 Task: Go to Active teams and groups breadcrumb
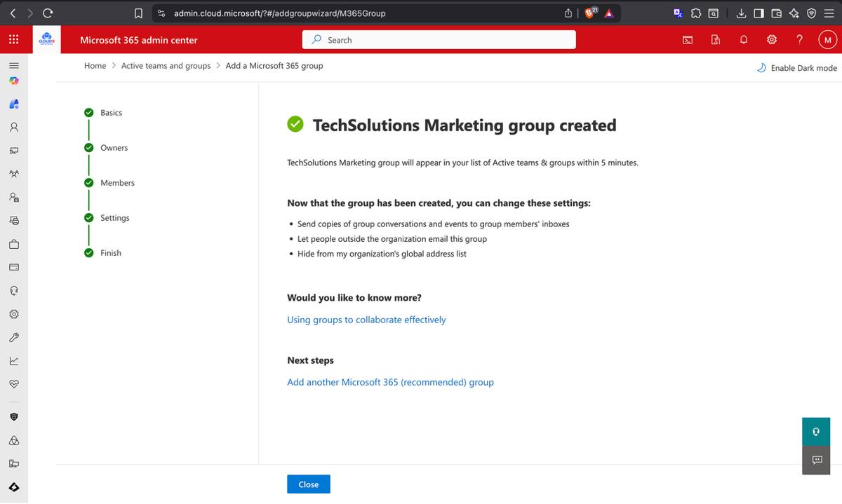[x=166, y=66]
